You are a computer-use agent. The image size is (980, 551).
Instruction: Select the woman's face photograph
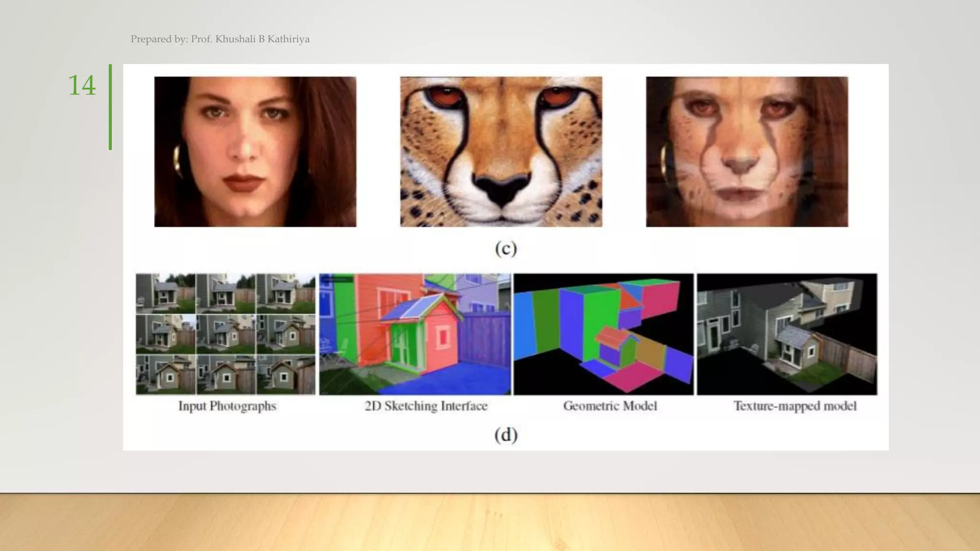(x=255, y=152)
